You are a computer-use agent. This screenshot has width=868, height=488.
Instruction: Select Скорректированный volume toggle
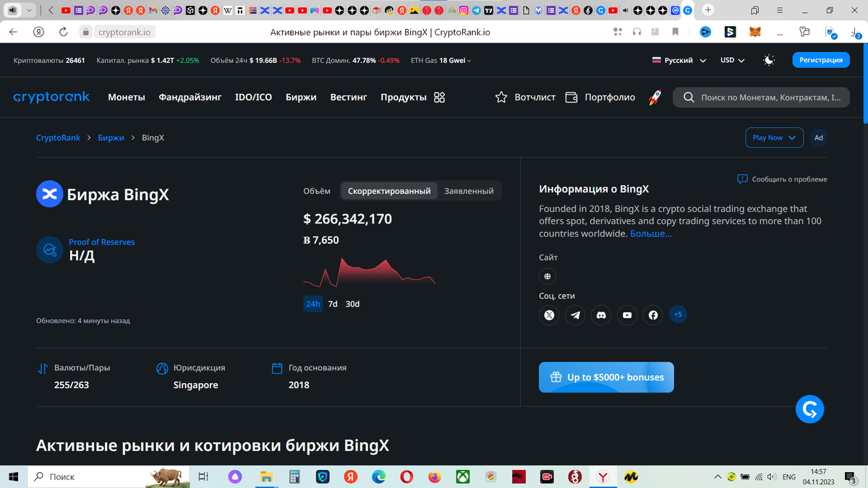pos(389,191)
